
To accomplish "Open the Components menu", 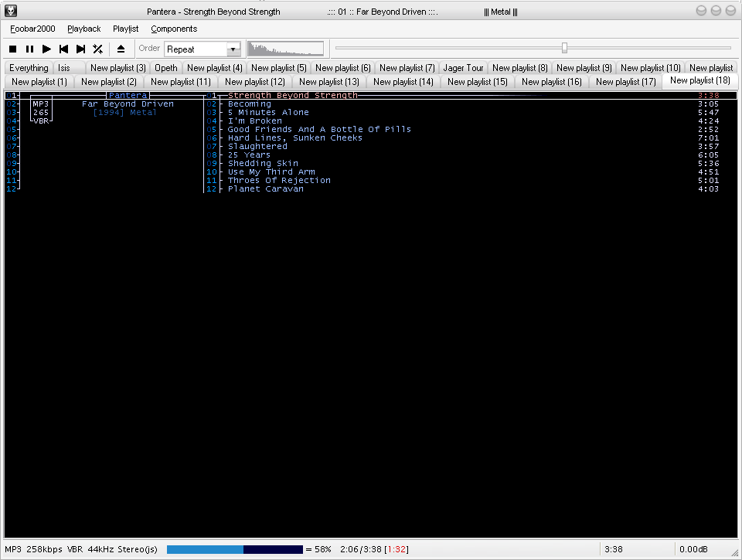I will [x=174, y=29].
